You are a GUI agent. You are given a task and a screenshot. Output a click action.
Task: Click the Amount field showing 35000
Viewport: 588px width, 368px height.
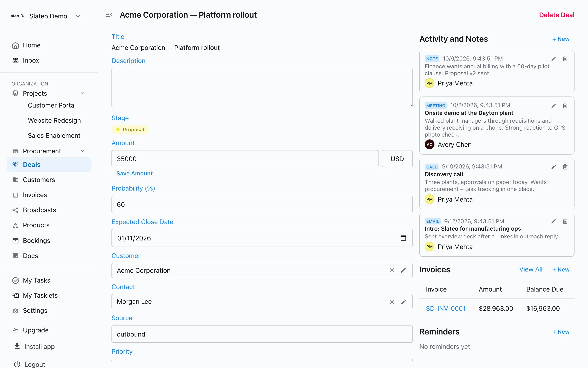[245, 159]
